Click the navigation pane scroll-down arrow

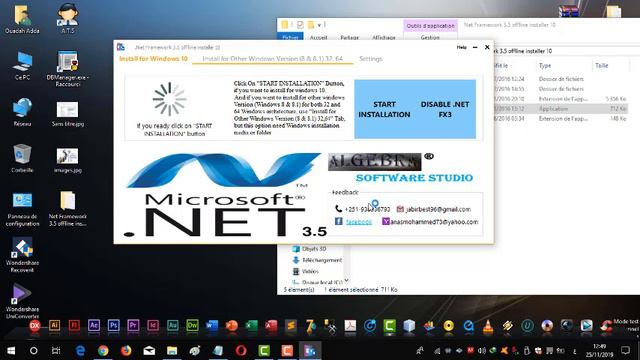(347, 280)
